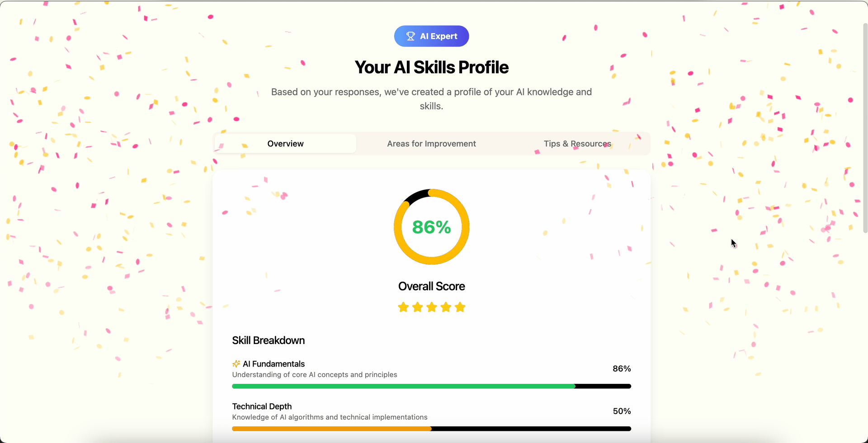This screenshot has height=443, width=868.
Task: Click the Your AI Skills Profile heading
Action: click(431, 67)
